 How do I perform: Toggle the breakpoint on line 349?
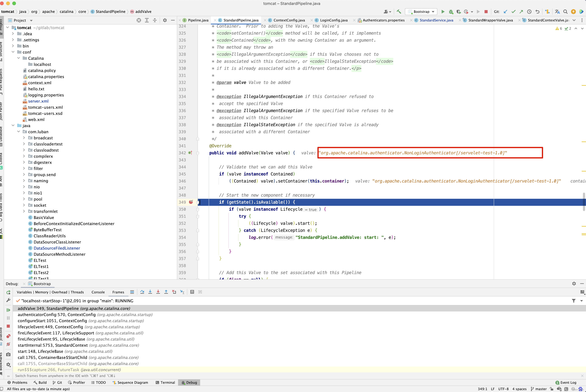click(x=191, y=202)
